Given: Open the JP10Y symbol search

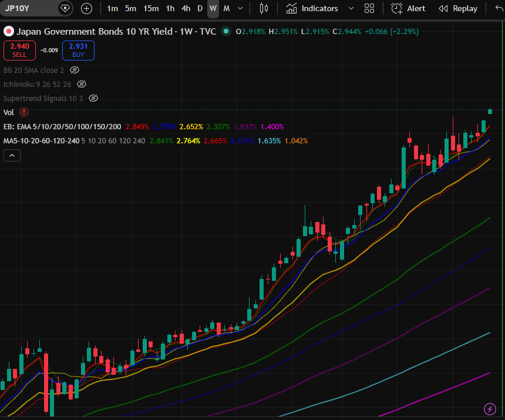Looking at the screenshot, I should (18, 8).
